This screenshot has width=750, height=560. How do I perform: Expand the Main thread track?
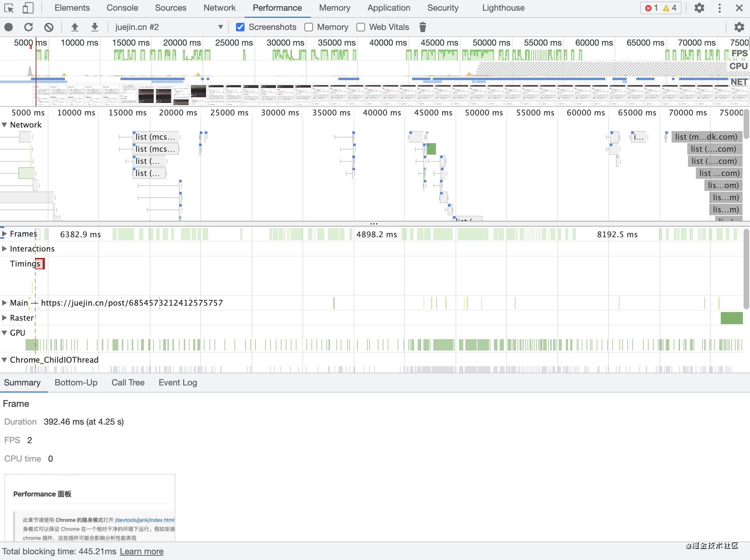(4, 303)
